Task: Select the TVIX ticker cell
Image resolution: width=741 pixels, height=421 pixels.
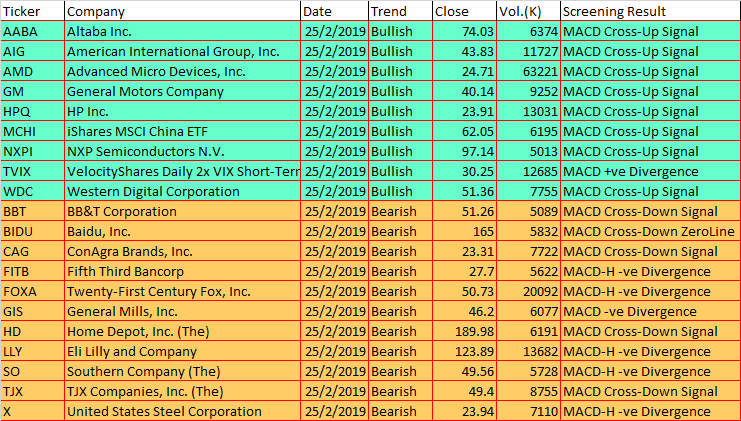Action: (33, 171)
